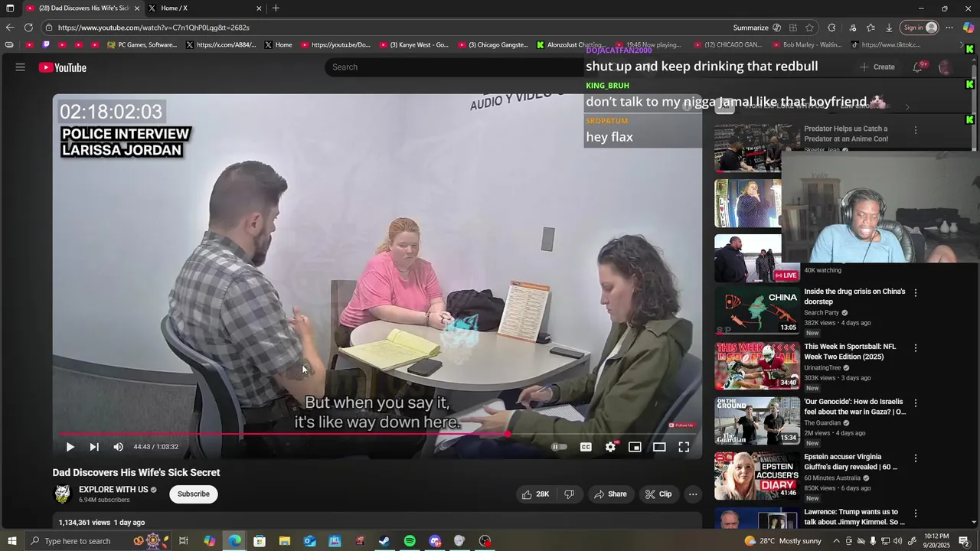Open browser Settings and more menu
This screenshot has height=551, width=980.
[x=949, y=28]
